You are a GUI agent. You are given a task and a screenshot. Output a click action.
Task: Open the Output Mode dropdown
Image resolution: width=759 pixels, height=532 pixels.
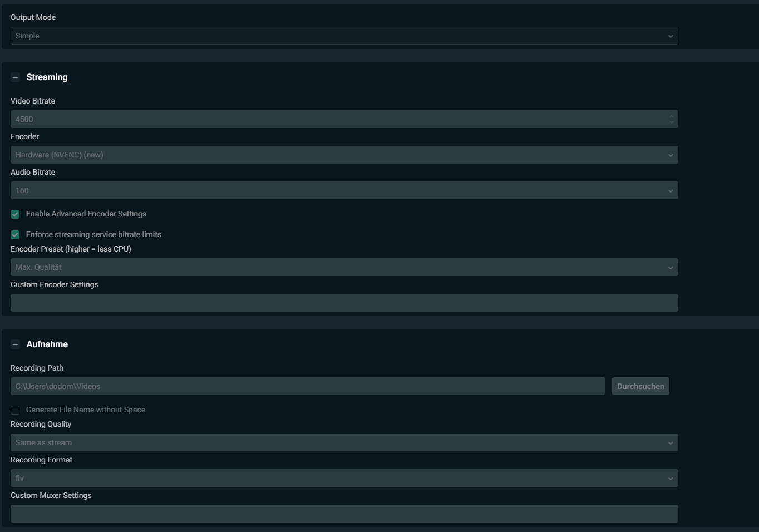tap(344, 36)
